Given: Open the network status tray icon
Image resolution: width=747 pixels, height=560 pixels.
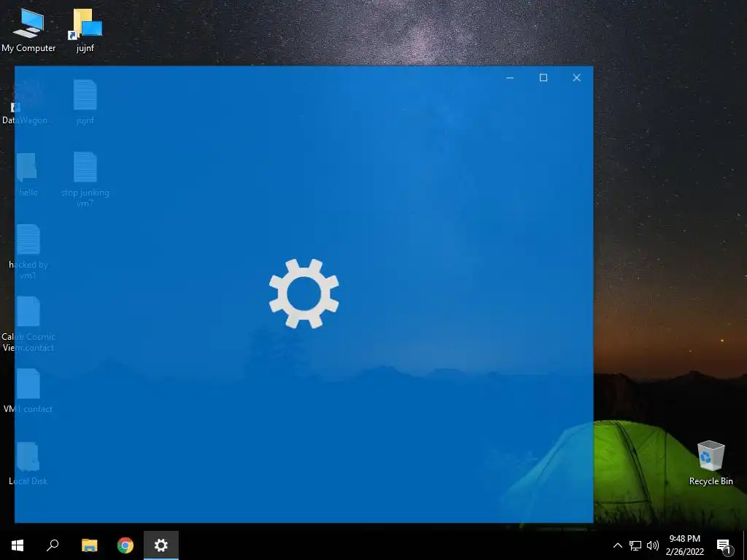Looking at the screenshot, I should click(635, 545).
